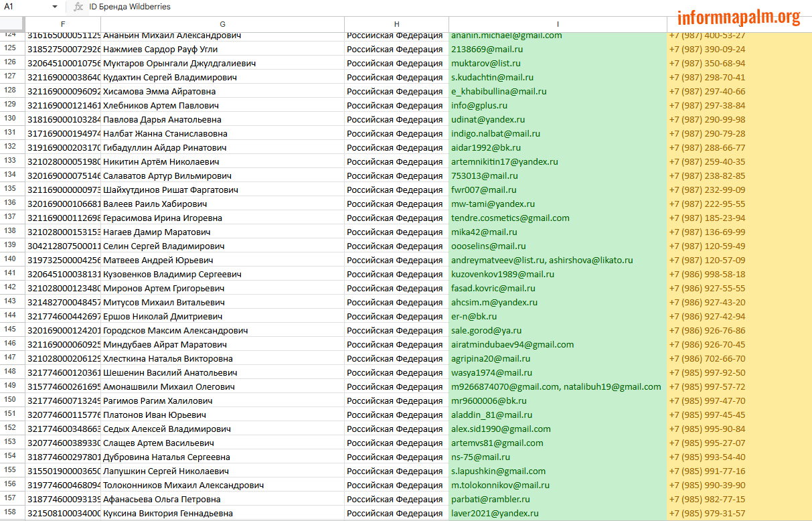Click the email artemnikitin17@yandex.ru
812x521 pixels.
(505, 161)
